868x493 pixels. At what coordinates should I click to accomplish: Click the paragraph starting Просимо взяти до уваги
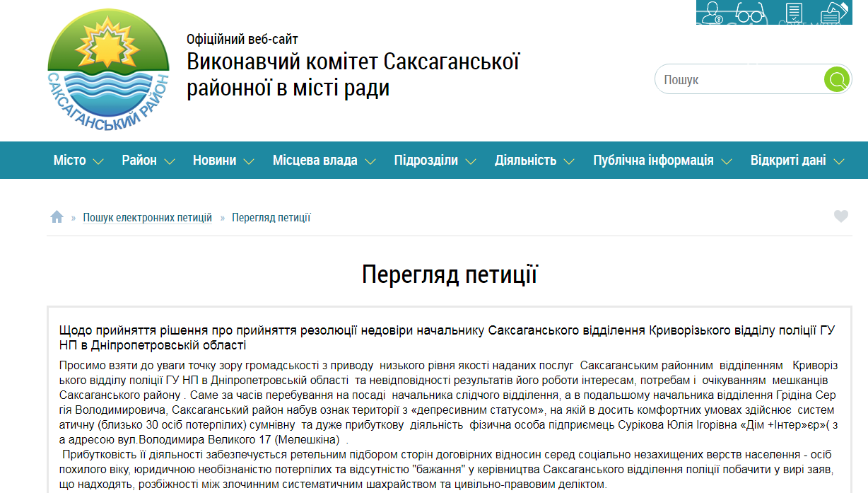pos(449,402)
